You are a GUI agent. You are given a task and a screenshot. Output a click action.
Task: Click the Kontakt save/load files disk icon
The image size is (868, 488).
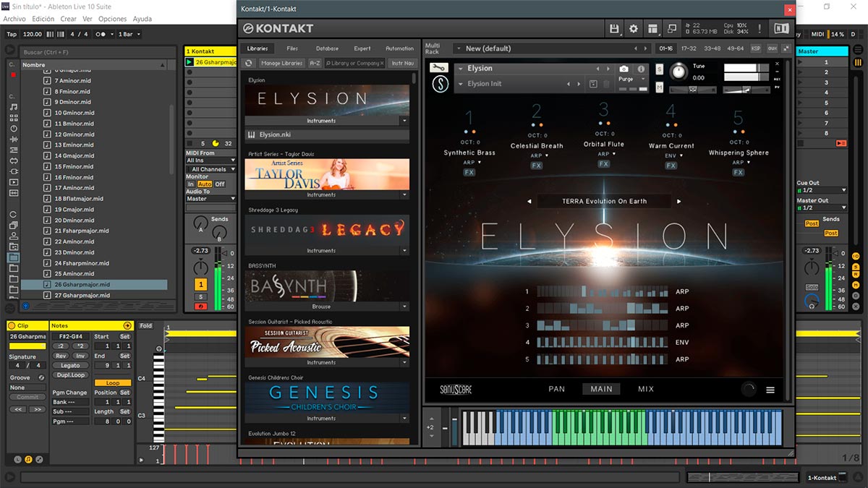tap(614, 28)
